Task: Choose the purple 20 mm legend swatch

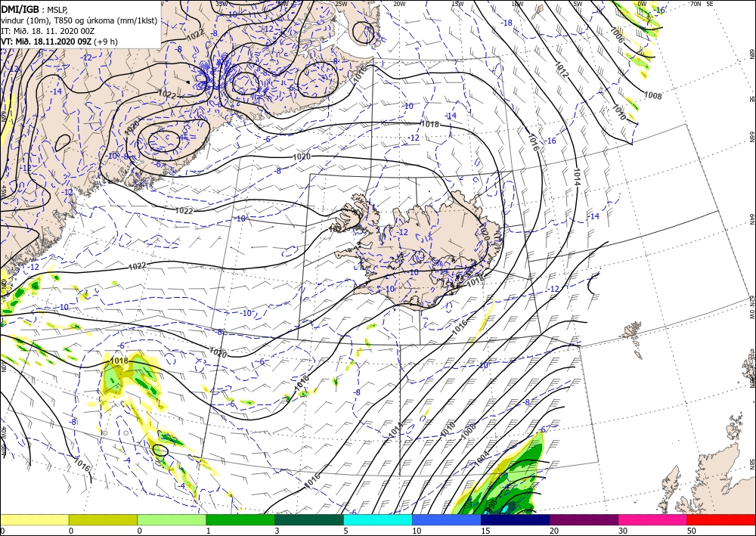Action: pos(584,519)
